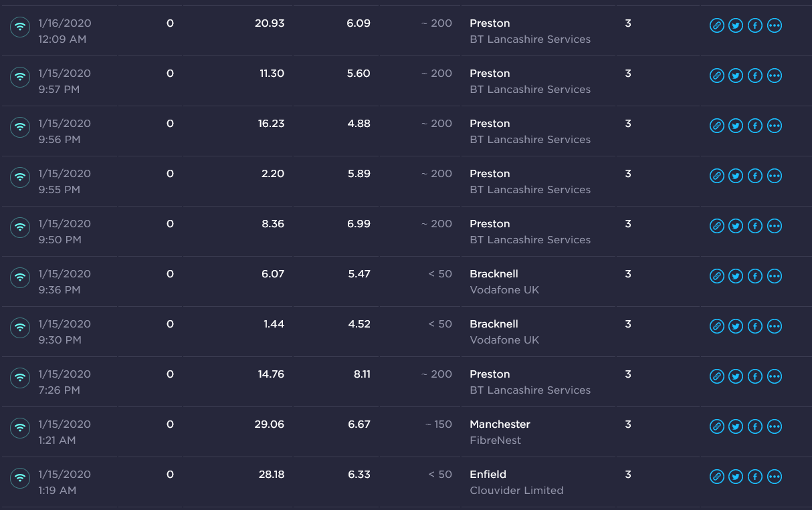Share the 9:30 PM Bracknell result on Facebook

click(x=755, y=327)
